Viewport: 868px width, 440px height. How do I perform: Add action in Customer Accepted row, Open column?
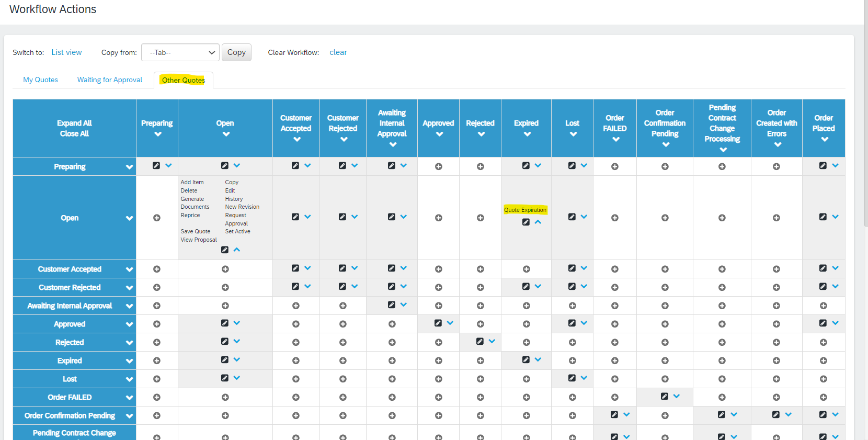coord(225,269)
